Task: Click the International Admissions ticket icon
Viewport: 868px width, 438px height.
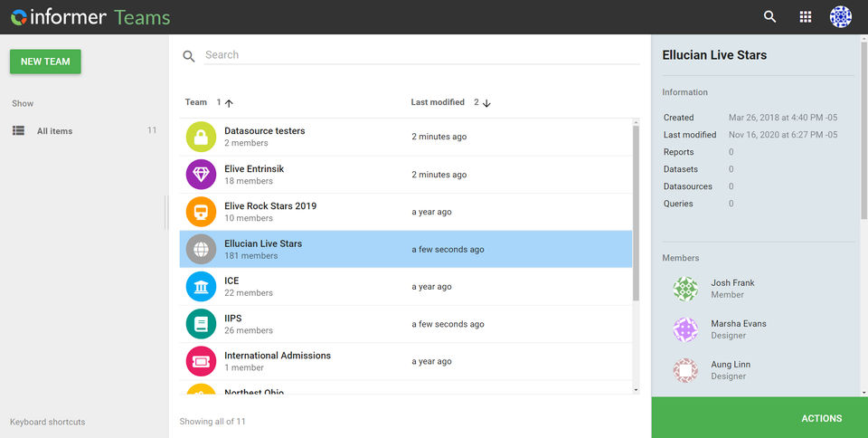Action: point(201,361)
